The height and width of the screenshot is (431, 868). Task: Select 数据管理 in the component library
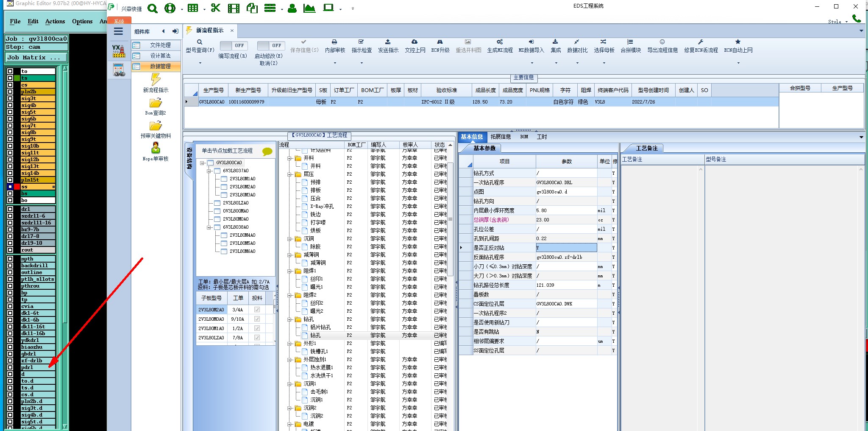[156, 66]
